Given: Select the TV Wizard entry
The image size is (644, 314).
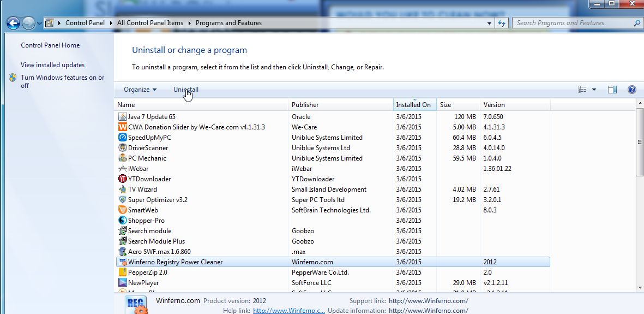Looking at the screenshot, I should tap(333, 189).
